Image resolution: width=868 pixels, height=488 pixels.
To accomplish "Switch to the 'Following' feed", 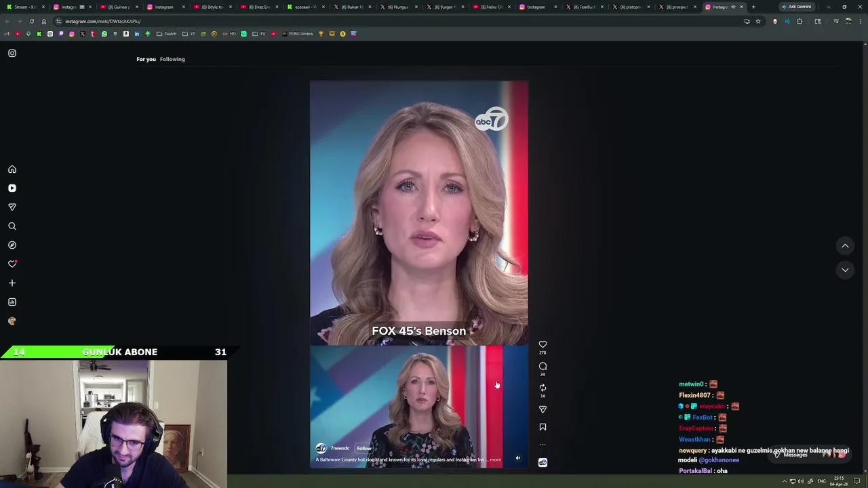I will click(172, 59).
